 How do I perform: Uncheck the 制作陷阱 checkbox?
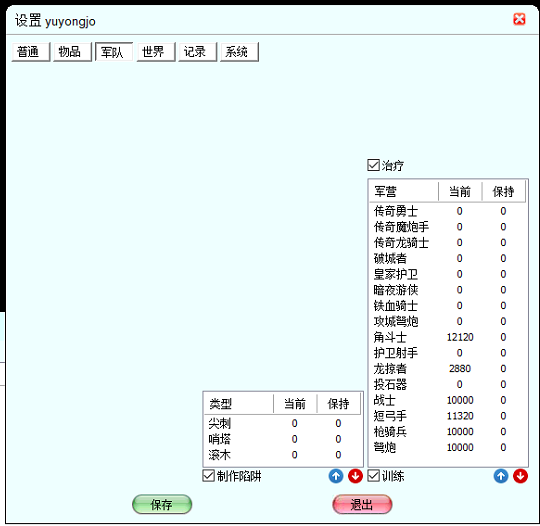(208, 476)
